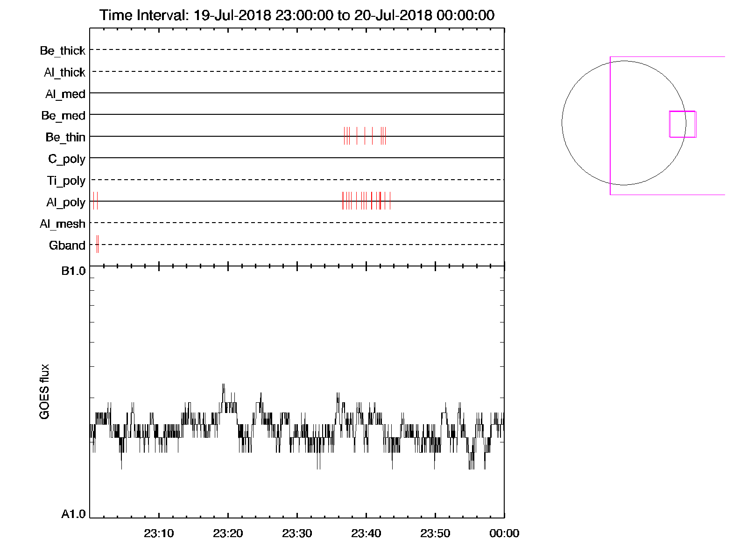Click the 23:30 time axis label
The height and width of the screenshot is (560, 747).
(x=297, y=533)
